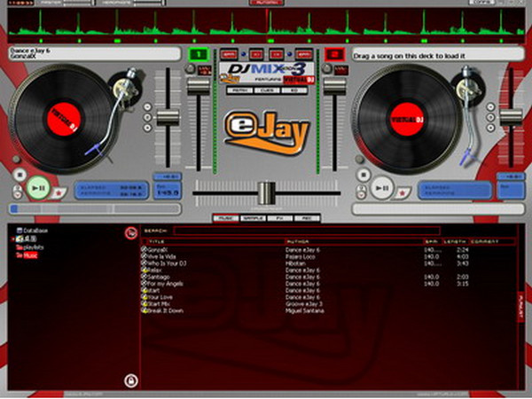Select the Database tree item
The height and width of the screenshot is (399, 532).
coord(33,231)
